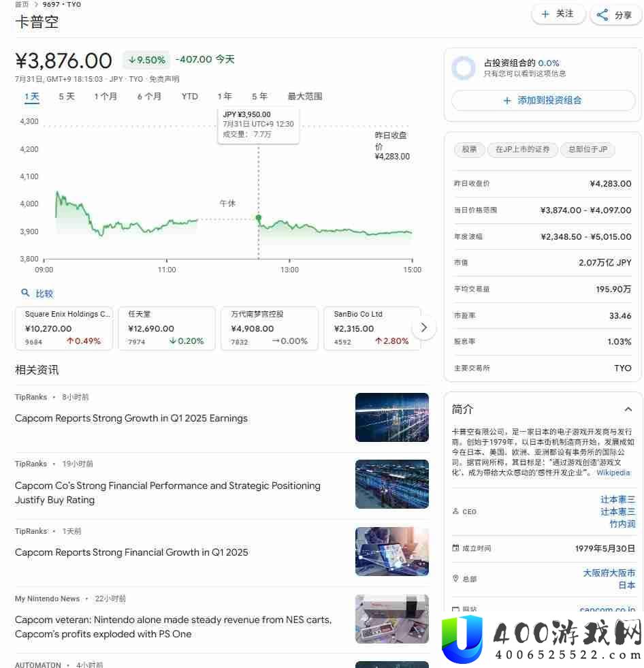
Task: Select the YTD chart tab
Action: (x=189, y=97)
